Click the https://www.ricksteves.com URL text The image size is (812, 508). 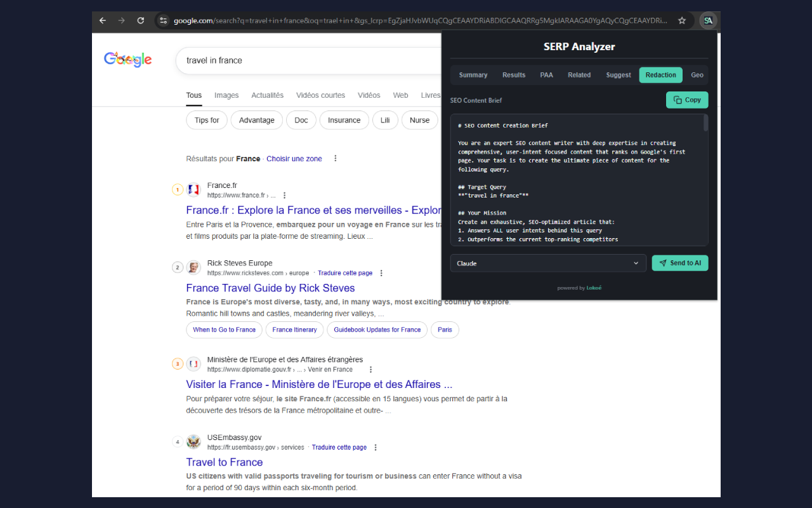(246, 273)
